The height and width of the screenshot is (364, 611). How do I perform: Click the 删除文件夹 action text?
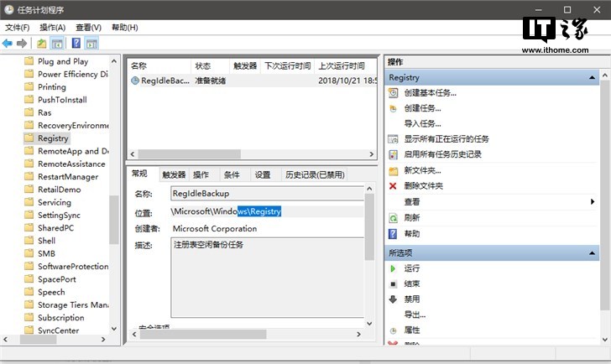click(423, 186)
